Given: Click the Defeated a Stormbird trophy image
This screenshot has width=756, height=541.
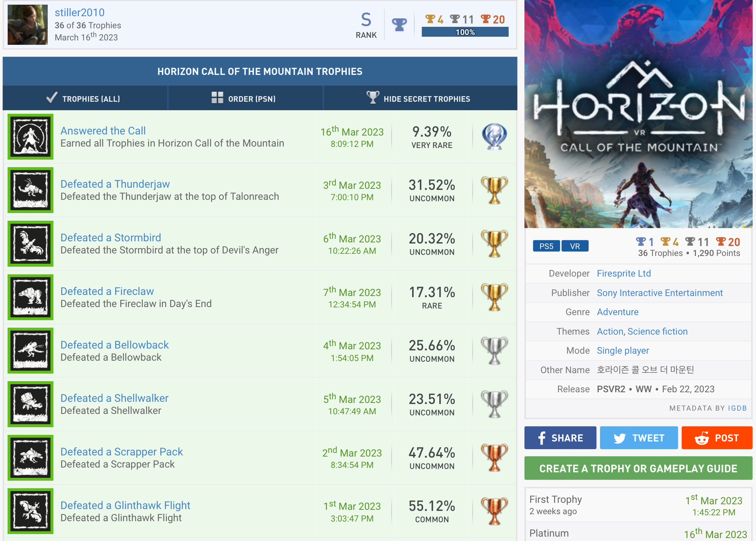Looking at the screenshot, I should (x=30, y=244).
